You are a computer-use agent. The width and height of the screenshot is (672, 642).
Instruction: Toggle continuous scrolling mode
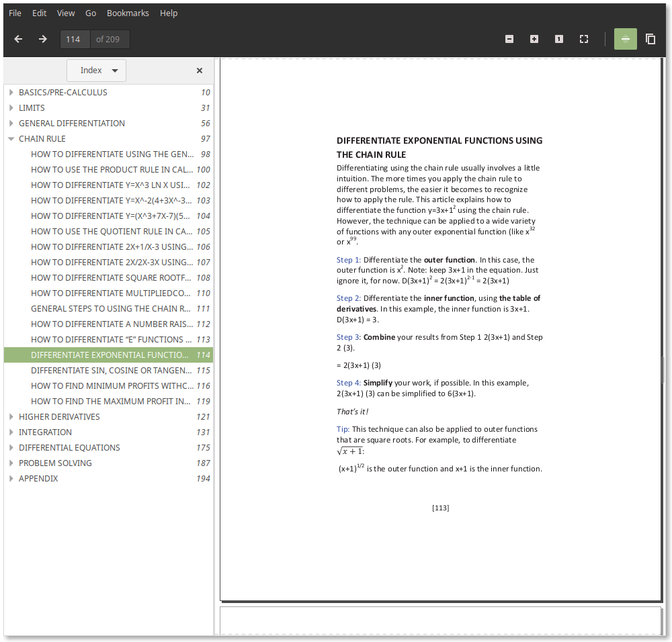626,39
